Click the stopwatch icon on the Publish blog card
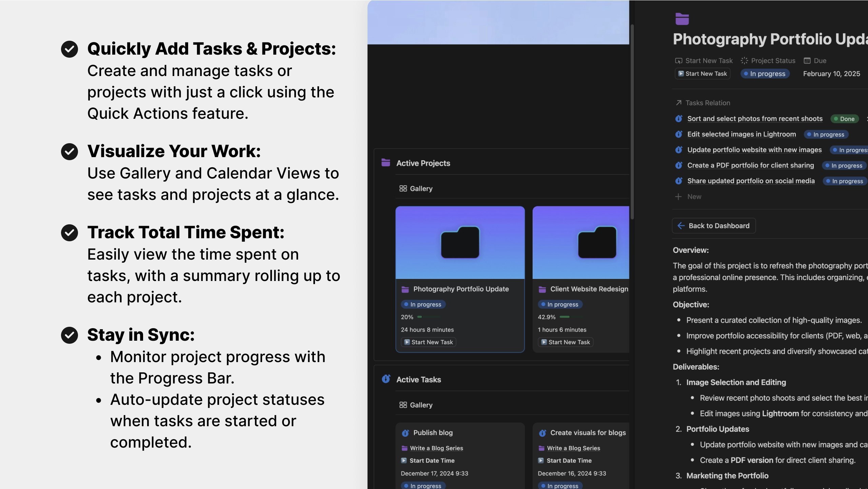The image size is (868, 489). pyautogui.click(x=406, y=433)
